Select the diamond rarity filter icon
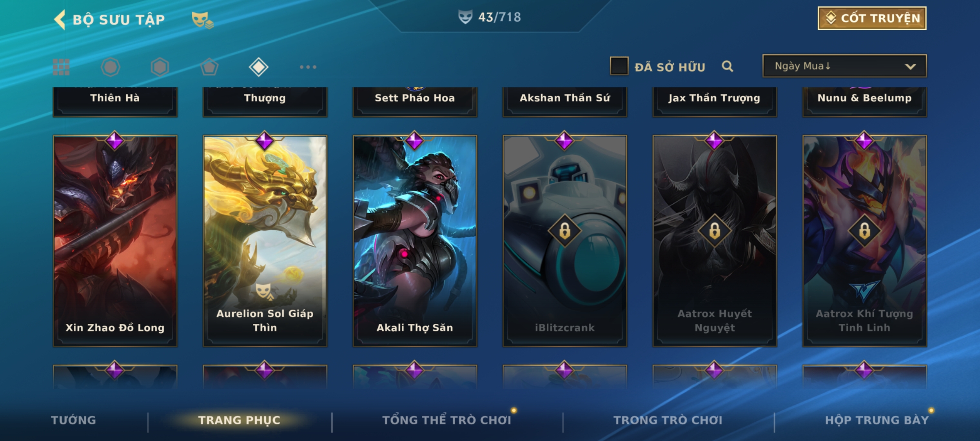Image resolution: width=980 pixels, height=441 pixels. (x=258, y=67)
